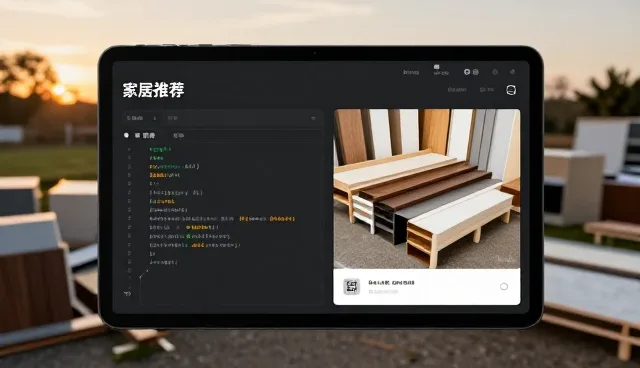
Task: Click the product title text in the white card
Action: pos(391,282)
